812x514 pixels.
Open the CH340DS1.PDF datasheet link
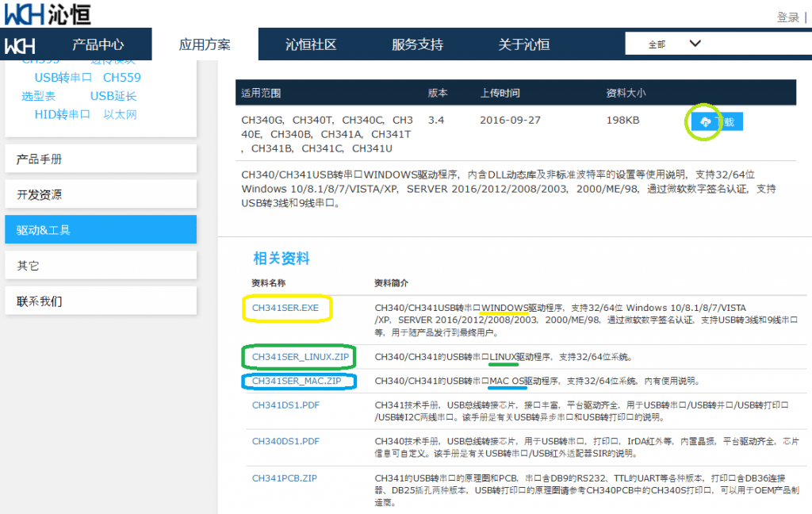point(285,441)
